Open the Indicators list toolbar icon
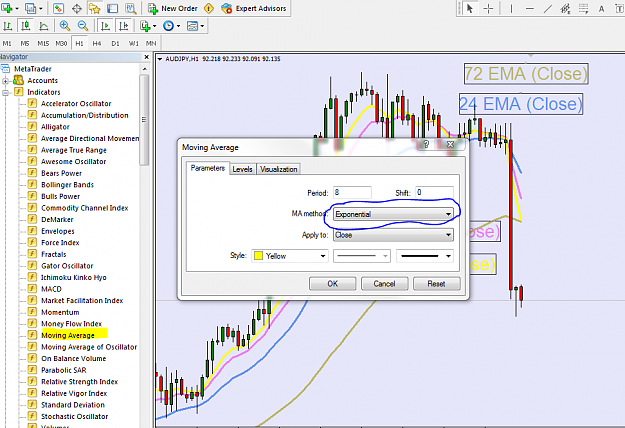Image resolution: width=625 pixels, height=428 pixels. click(145, 26)
